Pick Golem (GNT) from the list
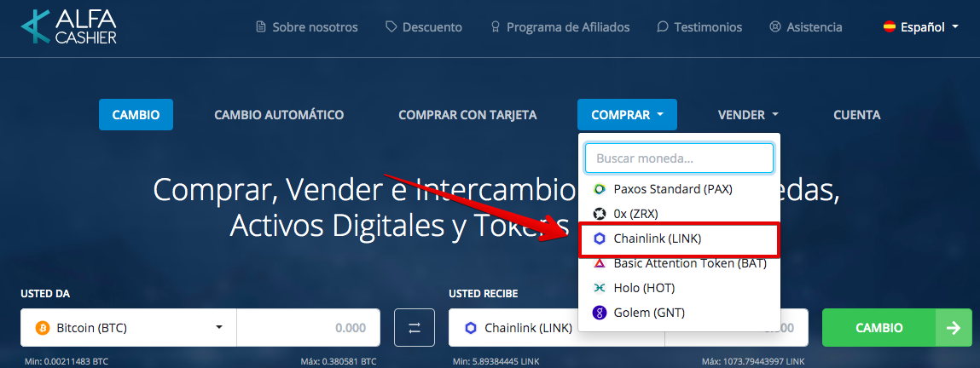980x368 pixels. [x=680, y=313]
